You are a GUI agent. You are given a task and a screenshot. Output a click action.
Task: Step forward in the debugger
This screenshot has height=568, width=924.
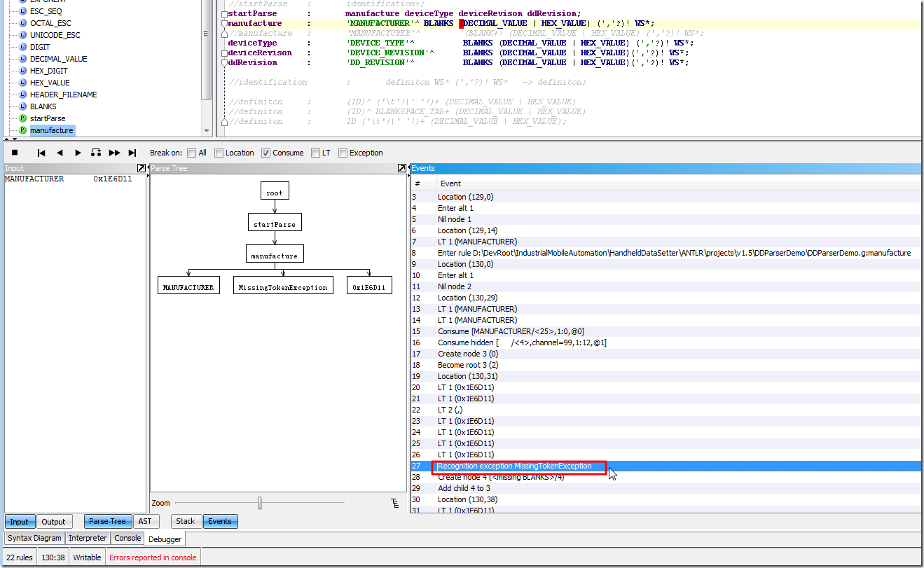(78, 153)
